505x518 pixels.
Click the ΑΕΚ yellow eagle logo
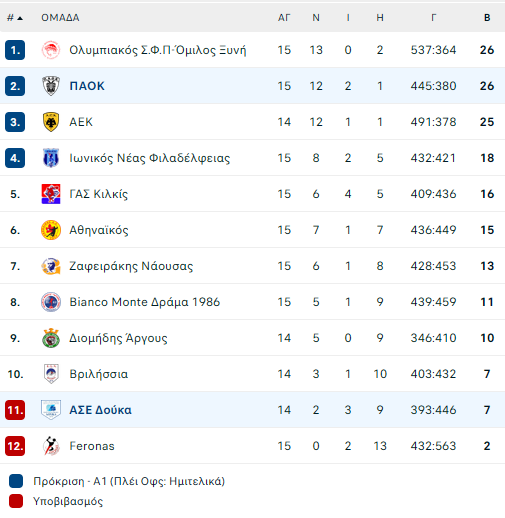pyautogui.click(x=51, y=122)
